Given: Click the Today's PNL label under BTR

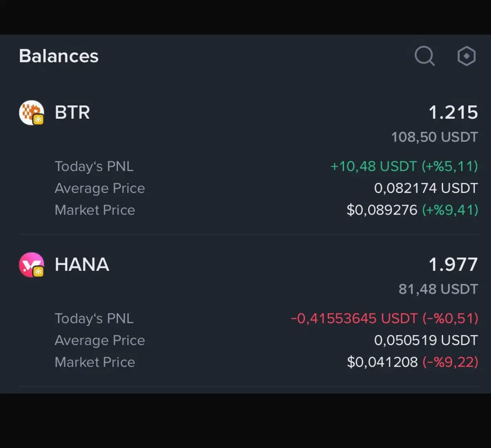Looking at the screenshot, I should pyautogui.click(x=94, y=166).
